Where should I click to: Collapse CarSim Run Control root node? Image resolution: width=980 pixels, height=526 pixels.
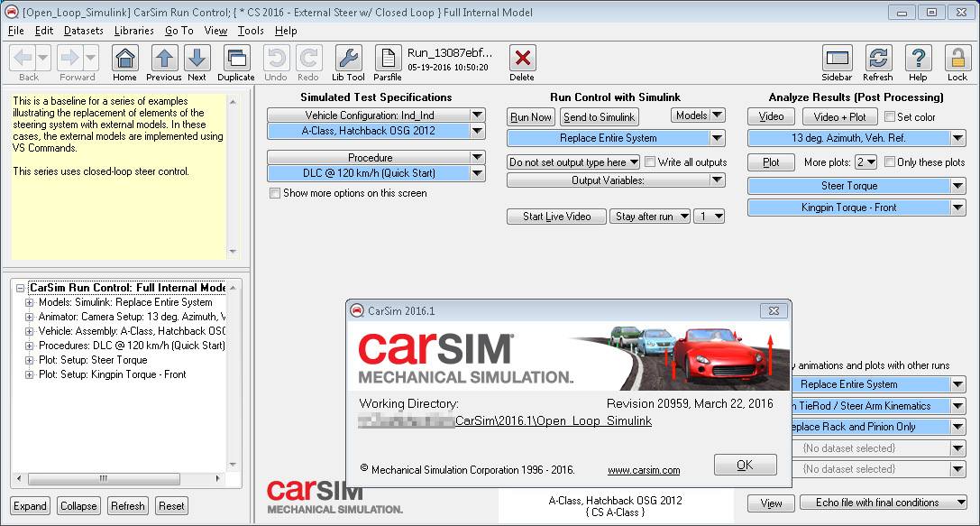tap(20, 289)
